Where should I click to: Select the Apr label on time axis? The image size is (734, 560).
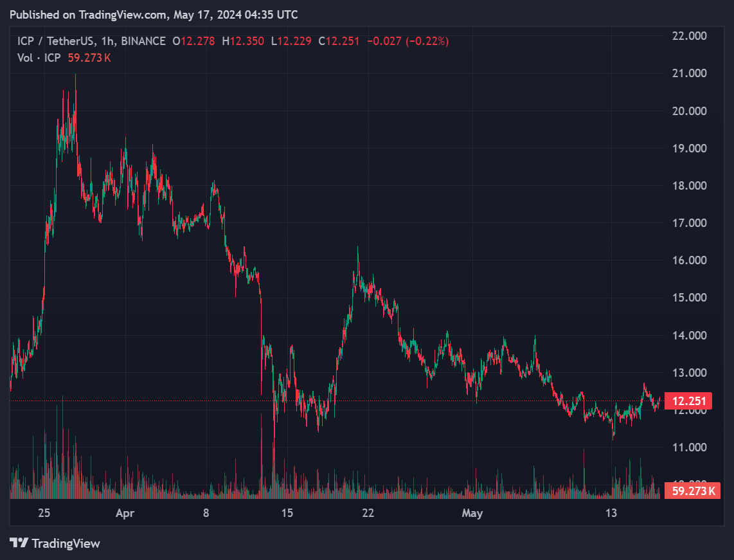pyautogui.click(x=125, y=513)
